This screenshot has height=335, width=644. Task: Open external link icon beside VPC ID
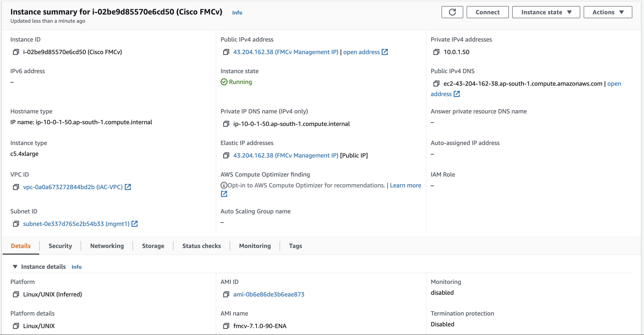[128, 187]
